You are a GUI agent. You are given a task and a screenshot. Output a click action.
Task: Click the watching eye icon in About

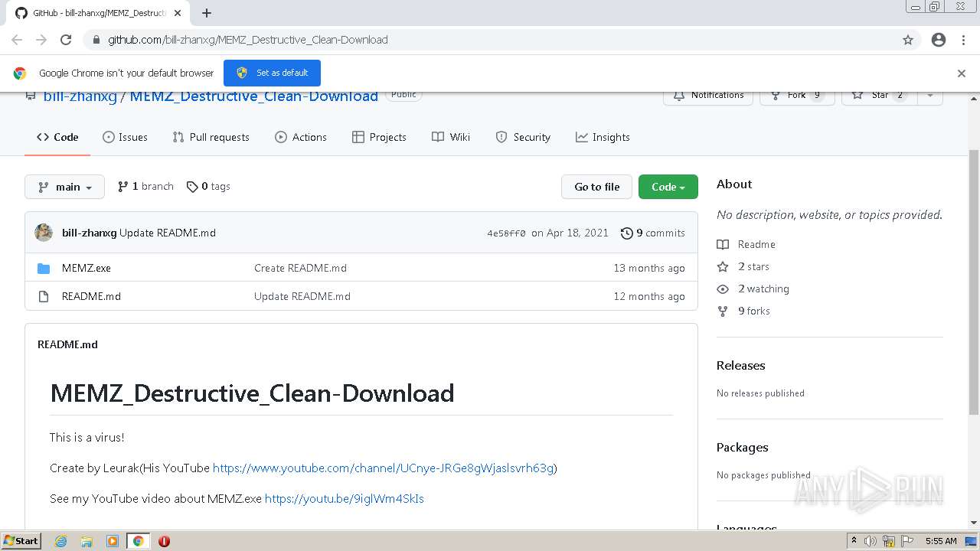[x=723, y=289]
